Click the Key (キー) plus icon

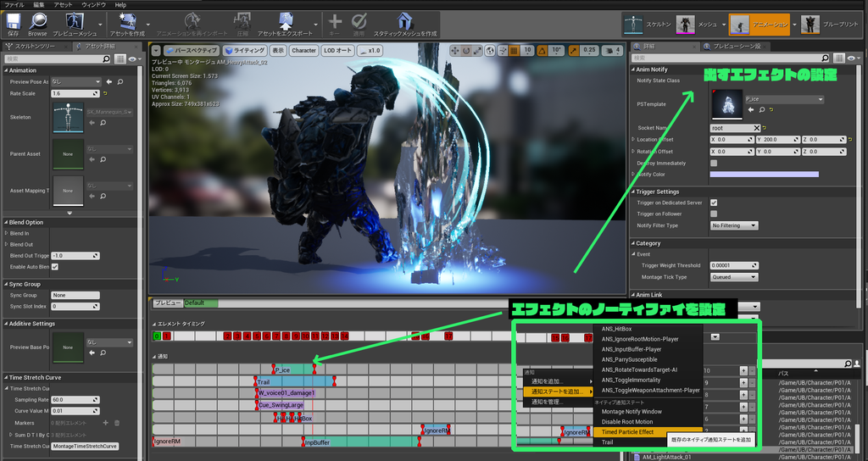[334, 21]
